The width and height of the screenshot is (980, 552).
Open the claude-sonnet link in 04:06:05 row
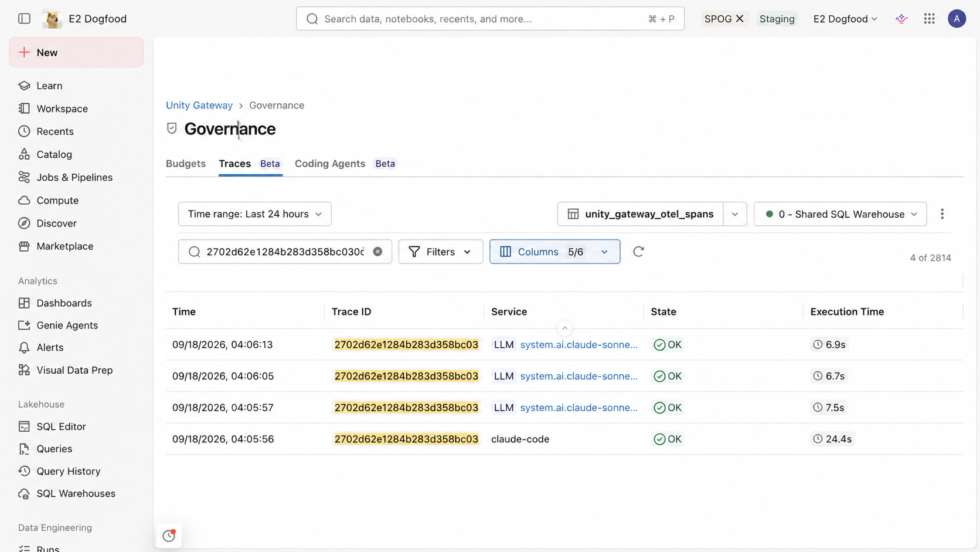click(579, 376)
